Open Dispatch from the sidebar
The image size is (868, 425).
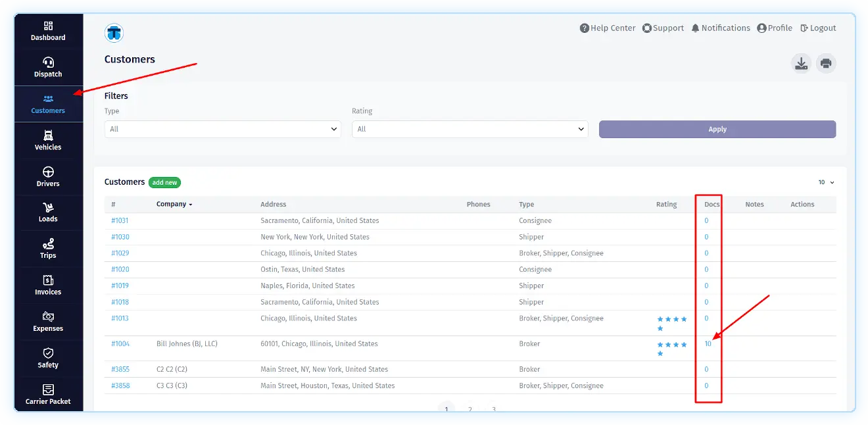(48, 67)
